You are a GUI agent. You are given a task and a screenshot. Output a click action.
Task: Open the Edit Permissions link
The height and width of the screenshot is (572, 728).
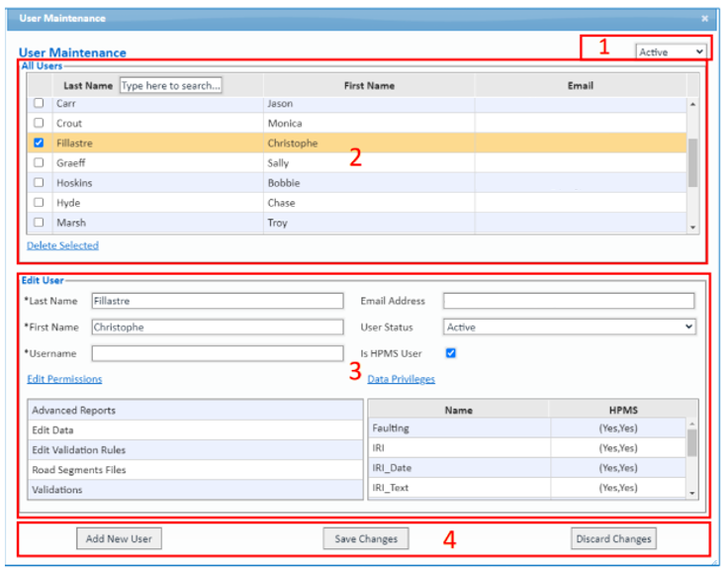click(64, 379)
